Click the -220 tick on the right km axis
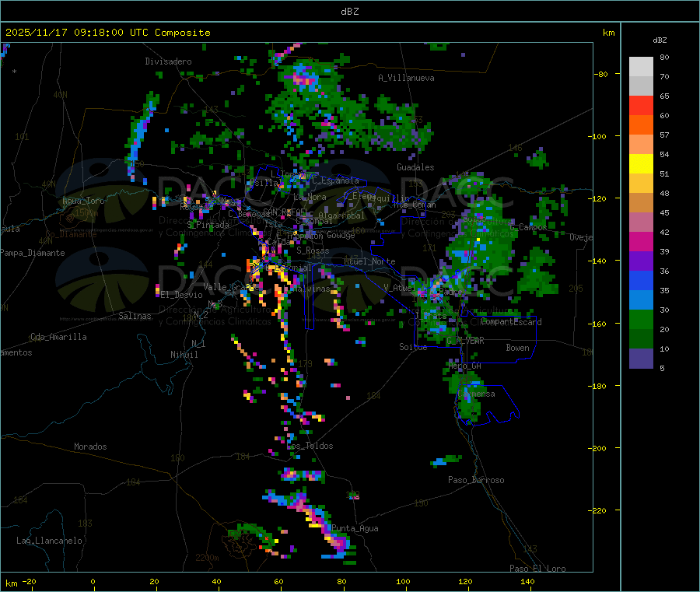The width and height of the screenshot is (700, 592). coord(597,511)
